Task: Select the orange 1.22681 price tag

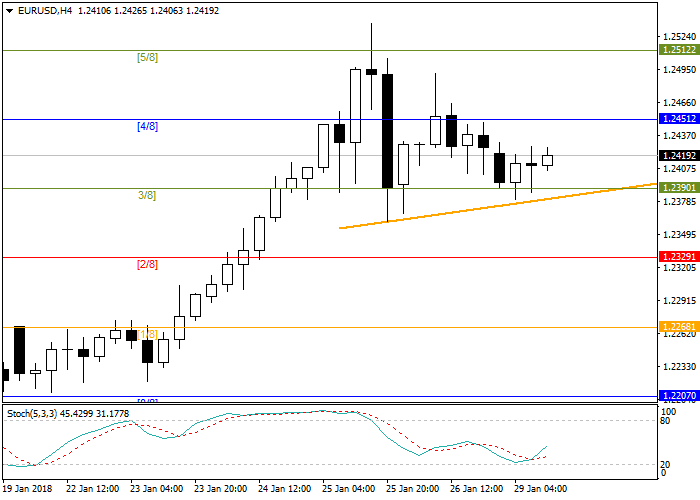Action: tap(679, 326)
